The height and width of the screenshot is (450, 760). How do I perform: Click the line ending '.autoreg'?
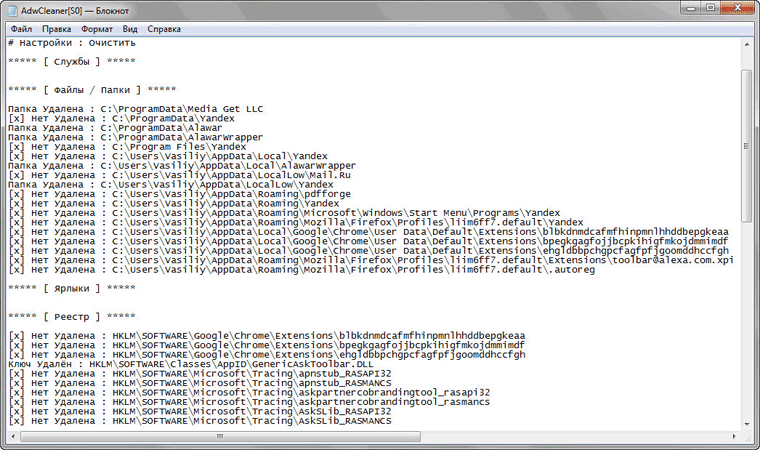tap(301, 270)
